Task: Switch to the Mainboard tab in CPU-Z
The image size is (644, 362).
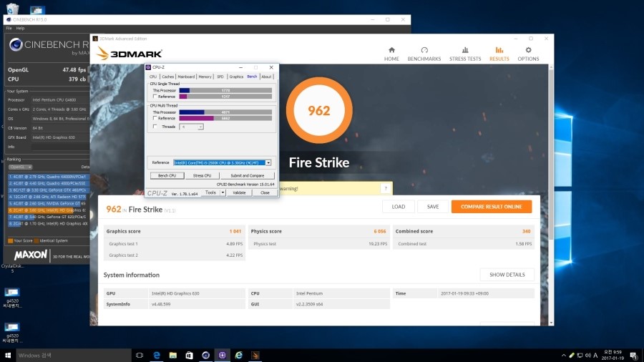Action: [186, 77]
